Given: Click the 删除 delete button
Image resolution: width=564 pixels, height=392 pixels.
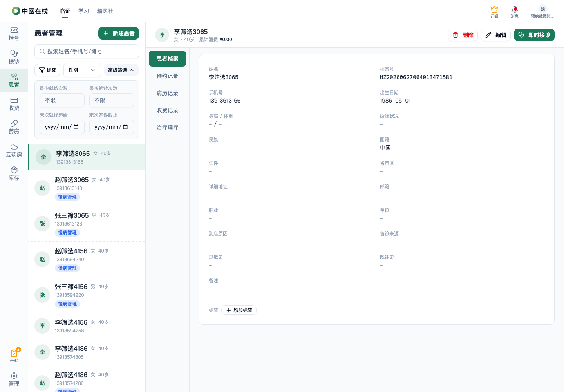Looking at the screenshot, I should coord(463,35).
